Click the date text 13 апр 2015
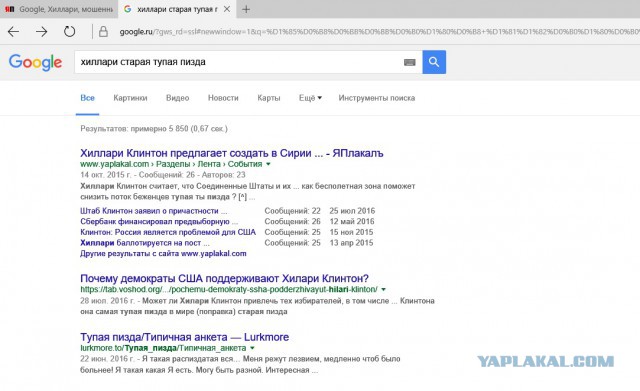This screenshot has width=640, height=391. click(x=351, y=243)
